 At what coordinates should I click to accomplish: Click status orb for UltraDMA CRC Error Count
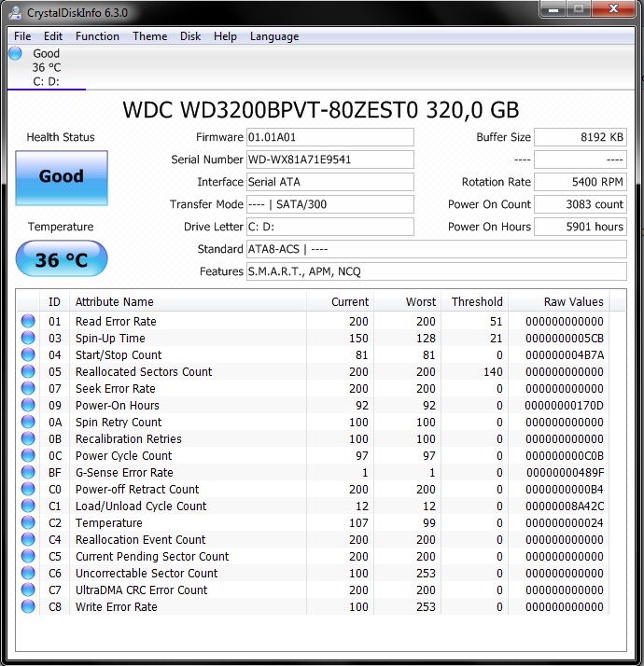[28, 590]
